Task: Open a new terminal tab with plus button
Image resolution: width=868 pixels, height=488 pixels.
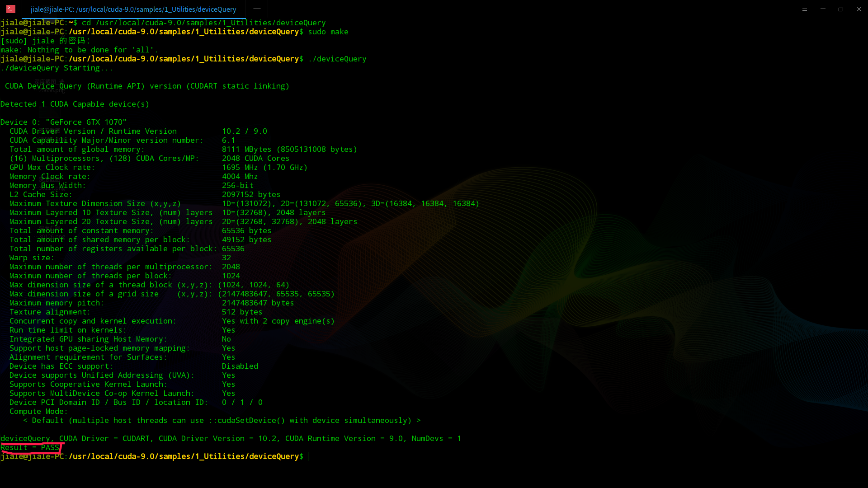Action: pos(257,9)
